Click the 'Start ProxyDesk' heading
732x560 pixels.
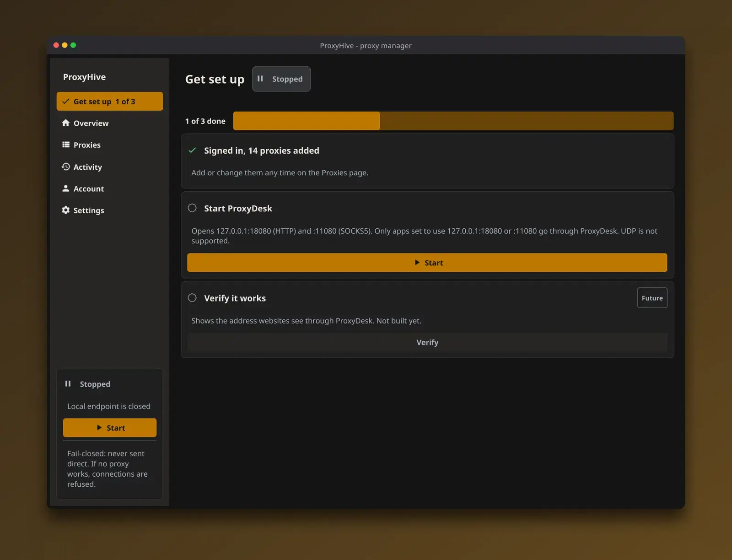pyautogui.click(x=238, y=208)
